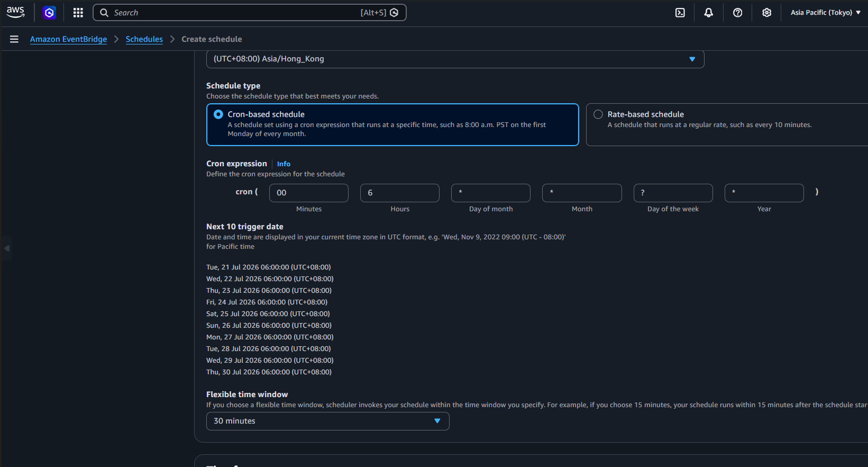This screenshot has height=467, width=868.
Task: Open the services grid menu icon
Action: click(x=78, y=13)
